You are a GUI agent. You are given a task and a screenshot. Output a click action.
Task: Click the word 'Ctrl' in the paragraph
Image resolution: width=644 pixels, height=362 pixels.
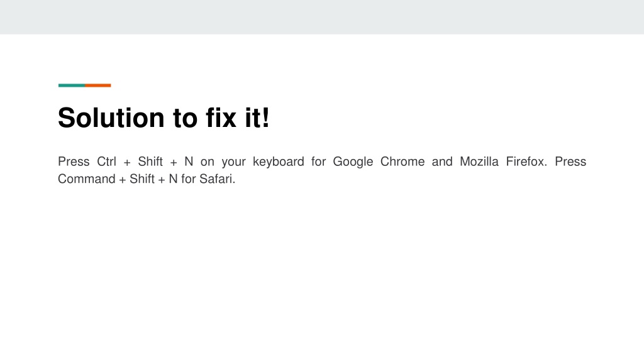(106, 162)
